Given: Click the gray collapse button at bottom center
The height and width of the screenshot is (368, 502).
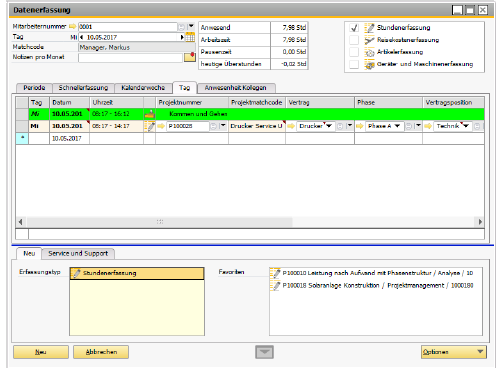Looking at the screenshot, I should [264, 352].
